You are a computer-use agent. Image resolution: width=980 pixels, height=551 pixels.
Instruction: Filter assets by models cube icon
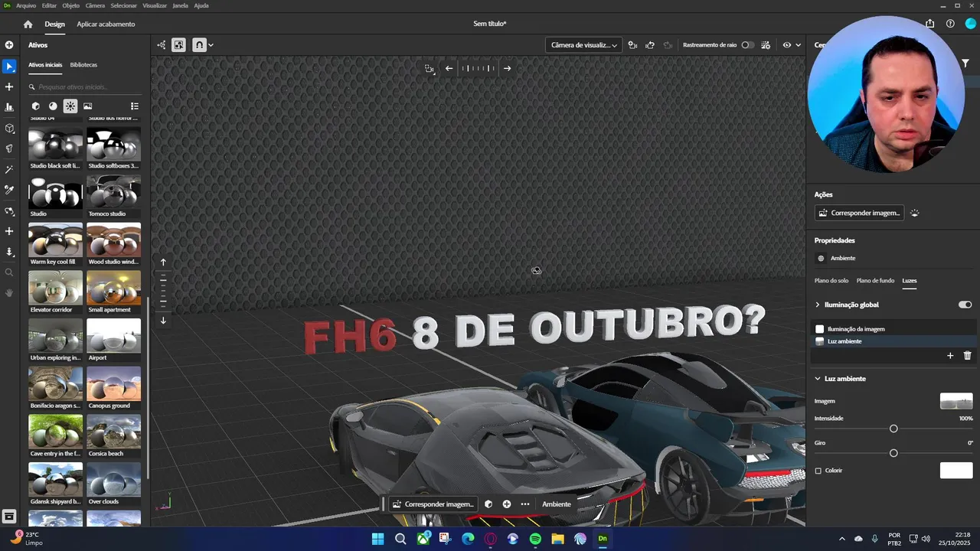[35, 106]
